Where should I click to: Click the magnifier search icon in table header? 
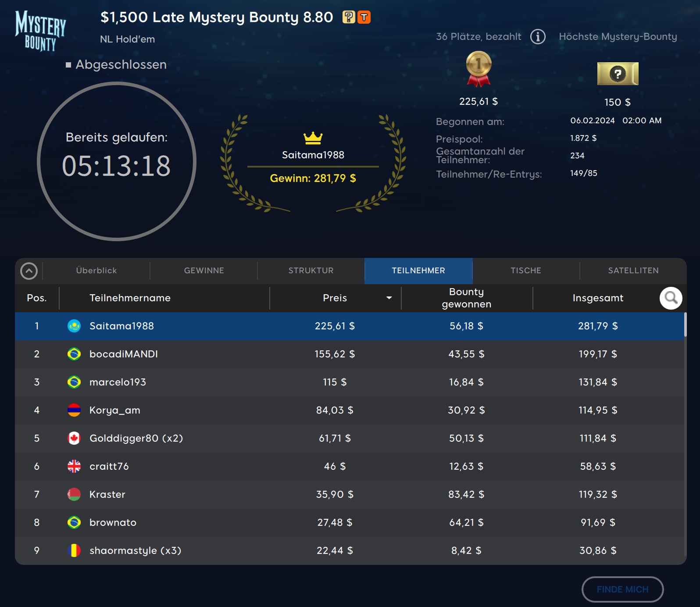point(671,298)
